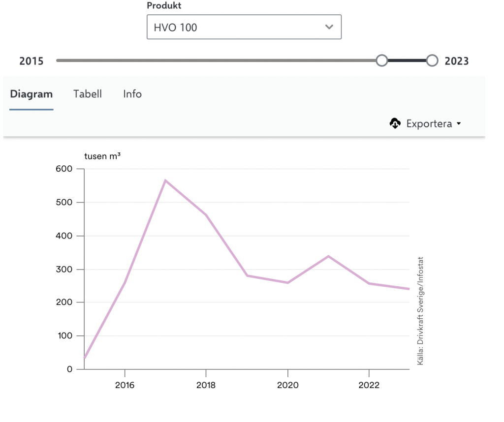
Task: Click the left handle of the year slider
Action: (x=381, y=60)
